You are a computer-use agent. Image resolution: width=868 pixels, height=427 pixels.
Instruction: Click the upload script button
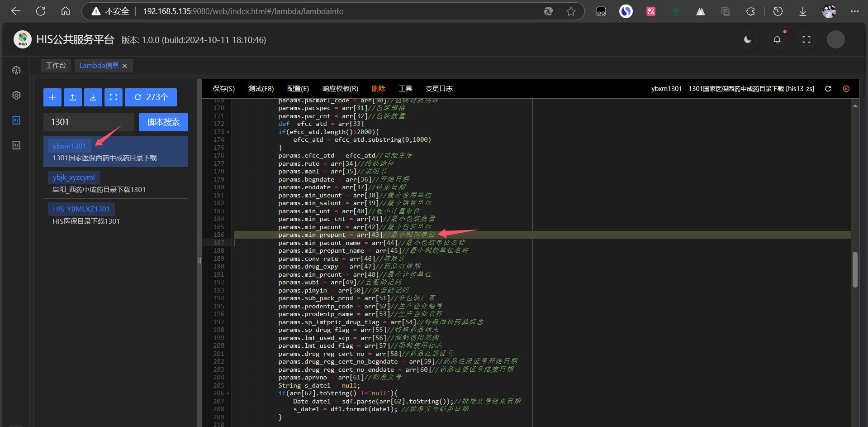pyautogui.click(x=73, y=97)
